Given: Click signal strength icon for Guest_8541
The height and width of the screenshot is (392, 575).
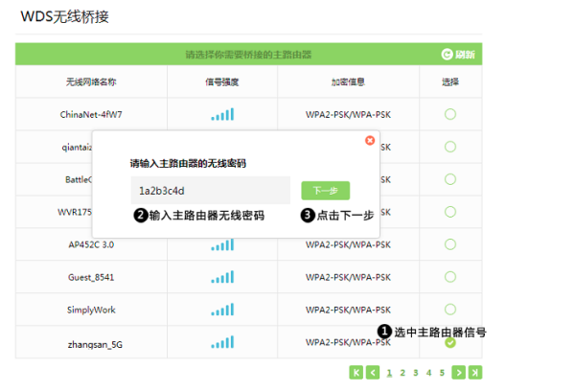Looking at the screenshot, I should click(222, 278).
